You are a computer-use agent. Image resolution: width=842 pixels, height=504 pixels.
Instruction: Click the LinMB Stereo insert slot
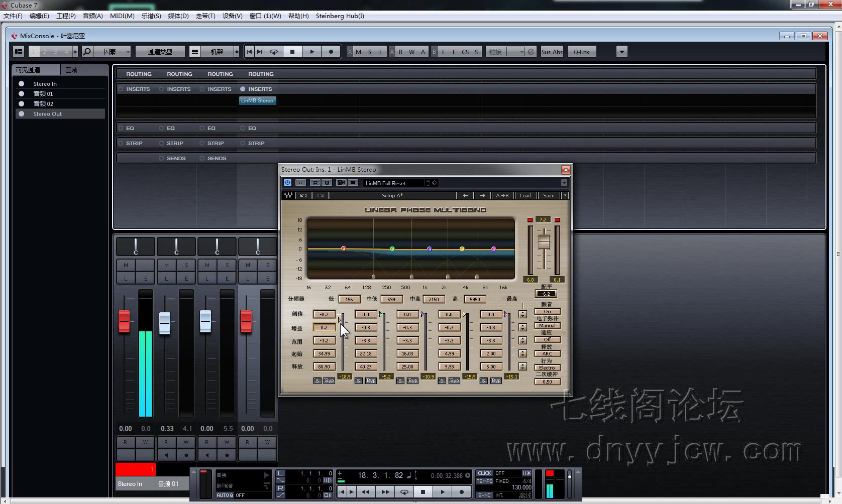(257, 100)
